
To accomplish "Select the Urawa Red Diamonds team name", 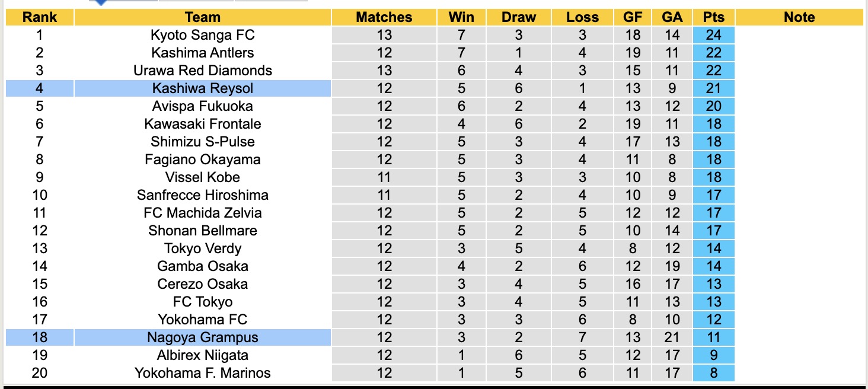I will tap(202, 71).
